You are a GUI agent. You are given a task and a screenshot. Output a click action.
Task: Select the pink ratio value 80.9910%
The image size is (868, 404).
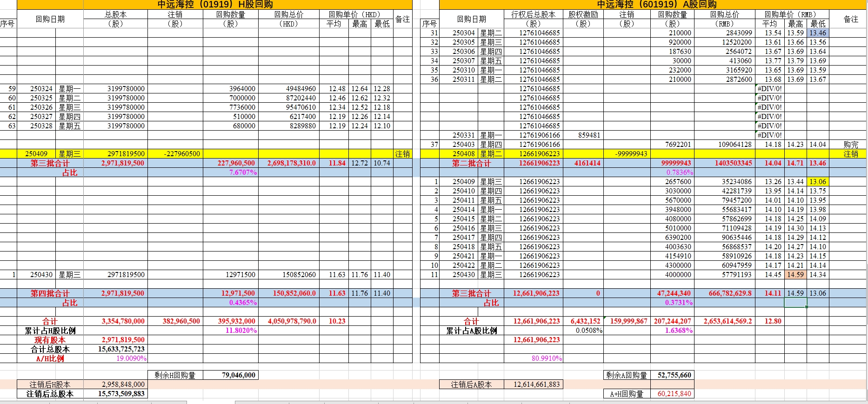click(533, 358)
